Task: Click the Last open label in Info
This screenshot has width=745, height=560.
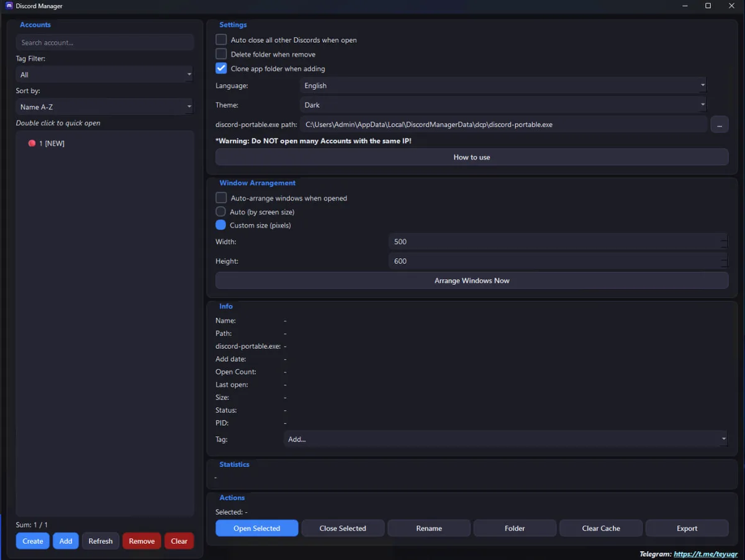Action: (232, 385)
